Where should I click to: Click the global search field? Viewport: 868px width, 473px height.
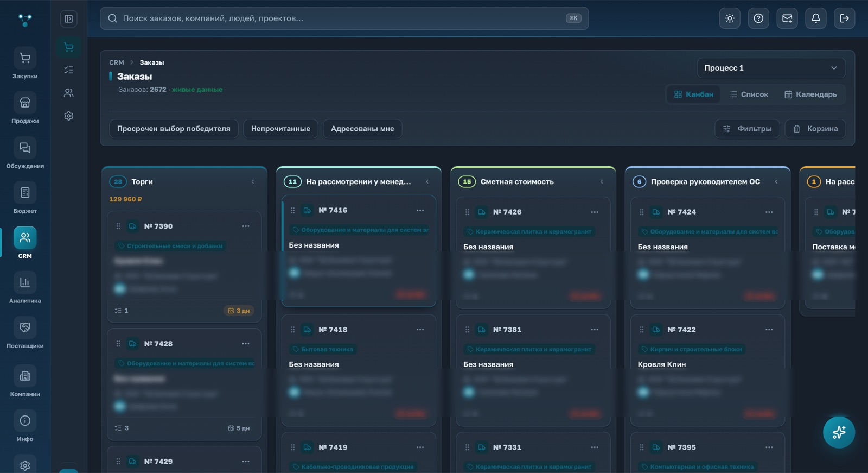click(x=344, y=18)
